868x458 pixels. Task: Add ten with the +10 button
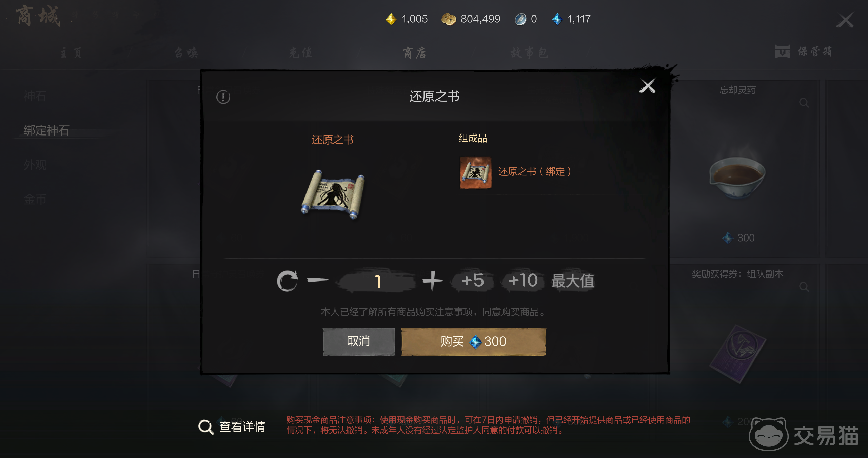point(523,280)
